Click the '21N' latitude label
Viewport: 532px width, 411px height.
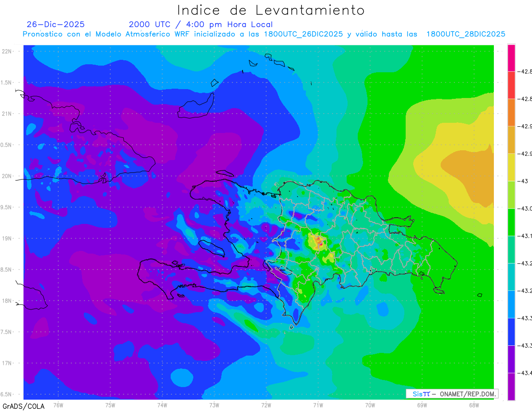click(x=7, y=114)
